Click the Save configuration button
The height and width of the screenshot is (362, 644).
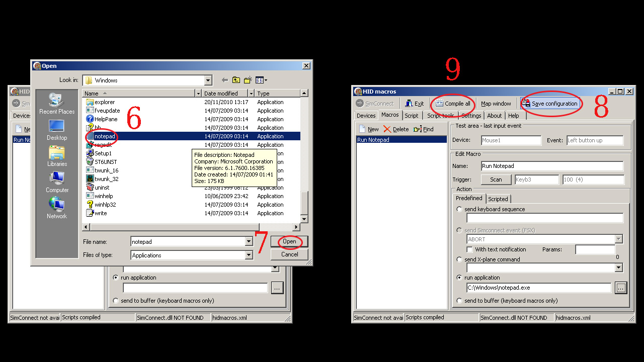point(550,104)
